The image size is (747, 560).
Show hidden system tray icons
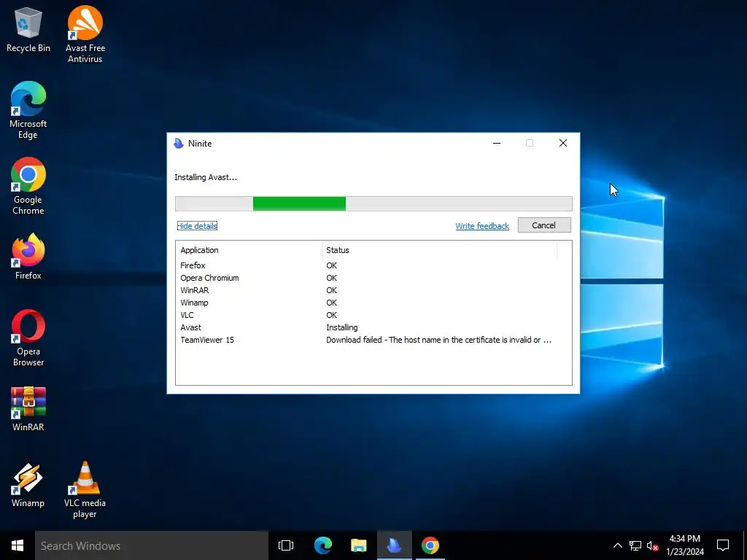[x=617, y=545]
